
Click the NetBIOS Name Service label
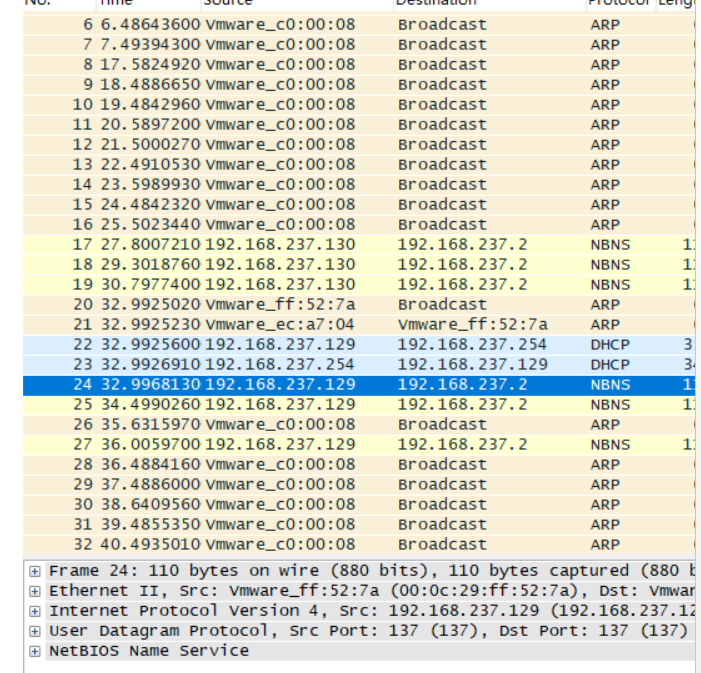tap(149, 651)
